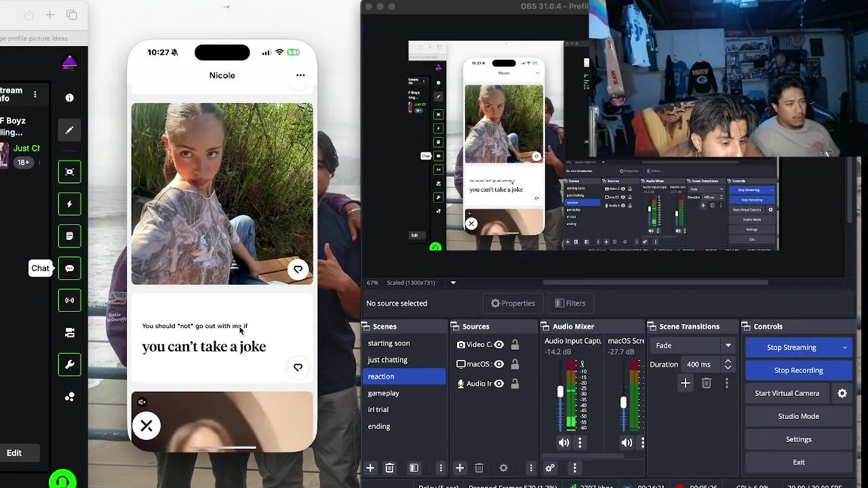The image size is (868, 488).
Task: Add a new scene with the plus icon
Action: pyautogui.click(x=370, y=468)
